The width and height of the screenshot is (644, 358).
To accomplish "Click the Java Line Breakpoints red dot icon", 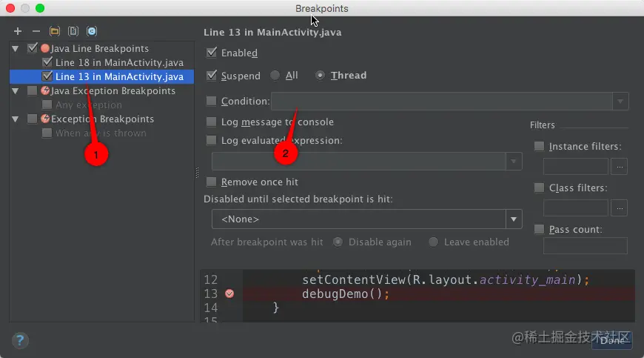I will (x=45, y=48).
